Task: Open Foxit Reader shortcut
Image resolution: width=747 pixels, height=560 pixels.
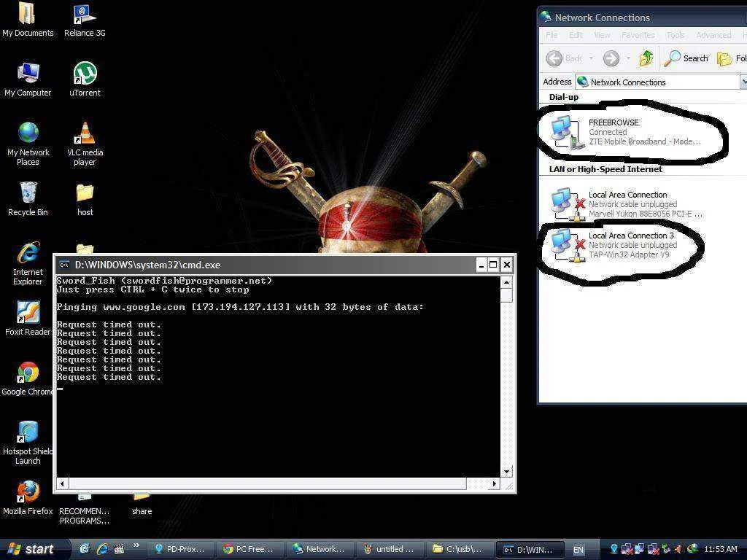Action: [28, 318]
